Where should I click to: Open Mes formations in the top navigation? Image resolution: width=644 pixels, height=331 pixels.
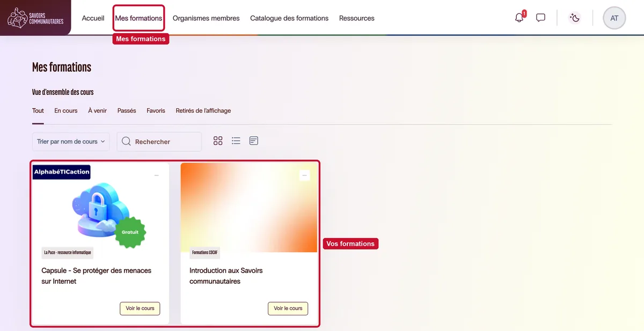[138, 18]
